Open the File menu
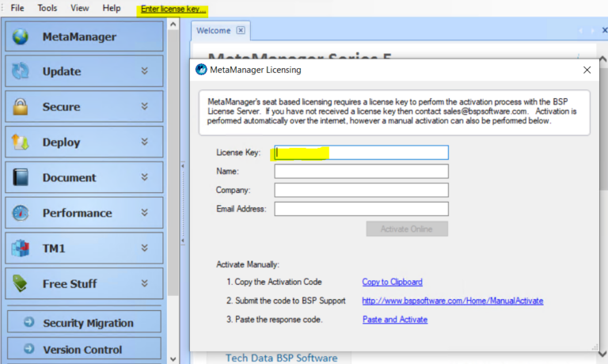The height and width of the screenshot is (364, 608). [x=17, y=8]
